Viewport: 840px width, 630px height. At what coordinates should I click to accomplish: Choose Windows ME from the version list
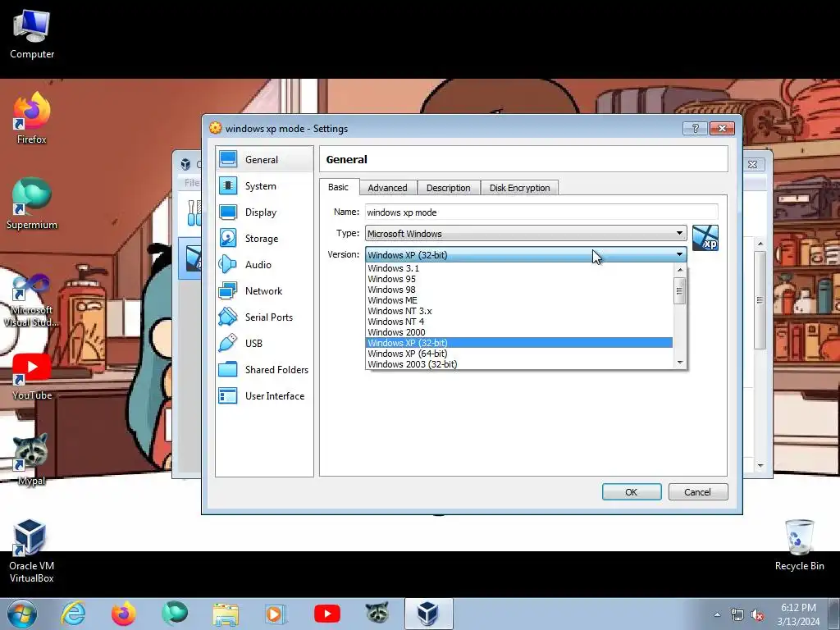[x=518, y=300]
